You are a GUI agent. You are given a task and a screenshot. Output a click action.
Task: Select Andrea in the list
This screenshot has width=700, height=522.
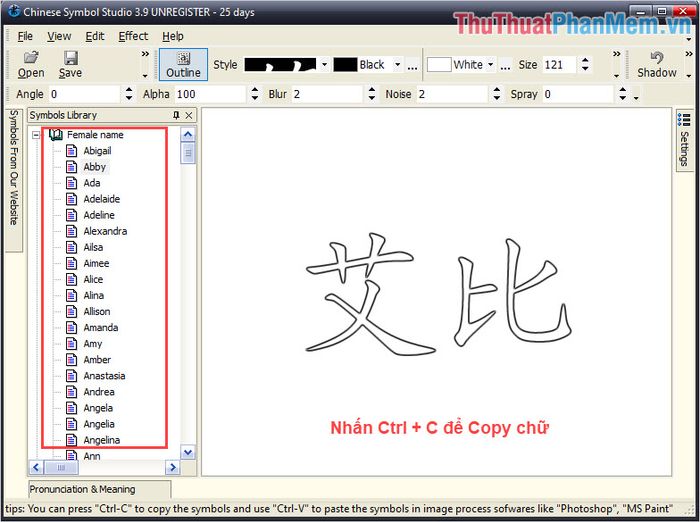click(x=99, y=392)
